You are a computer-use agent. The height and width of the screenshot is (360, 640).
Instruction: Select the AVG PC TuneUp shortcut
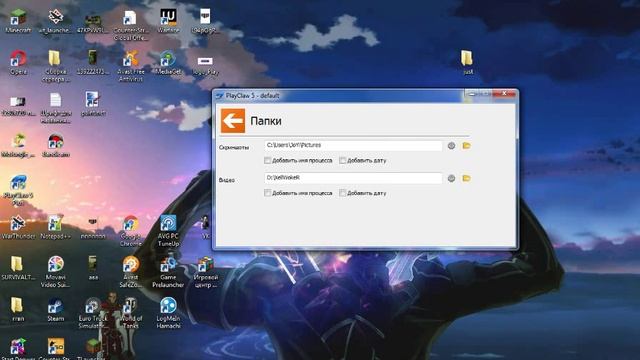tap(168, 231)
